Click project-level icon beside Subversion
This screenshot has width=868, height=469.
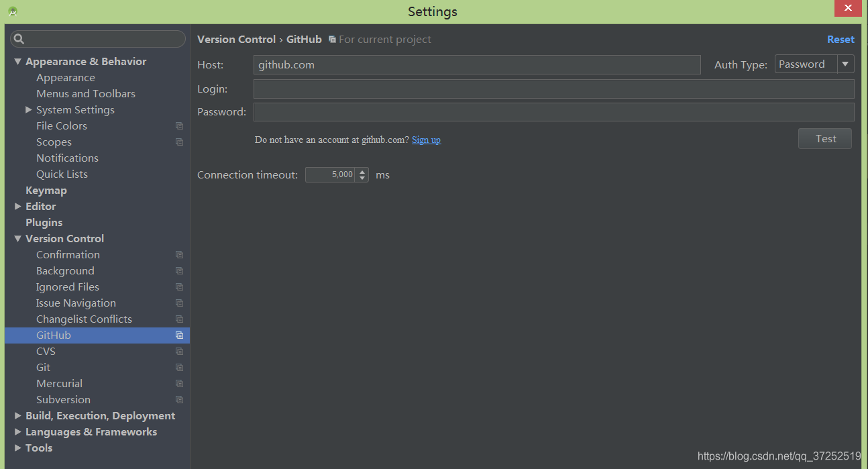tap(179, 400)
